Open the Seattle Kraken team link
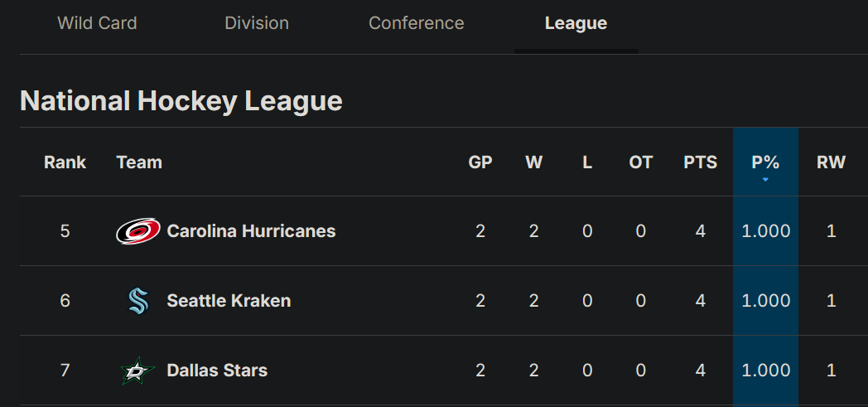The width and height of the screenshot is (868, 407). click(229, 301)
